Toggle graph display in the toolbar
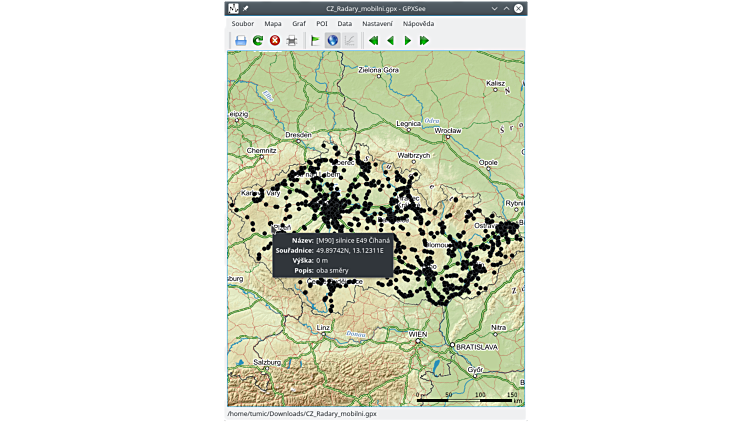752x423 pixels. 349,41
